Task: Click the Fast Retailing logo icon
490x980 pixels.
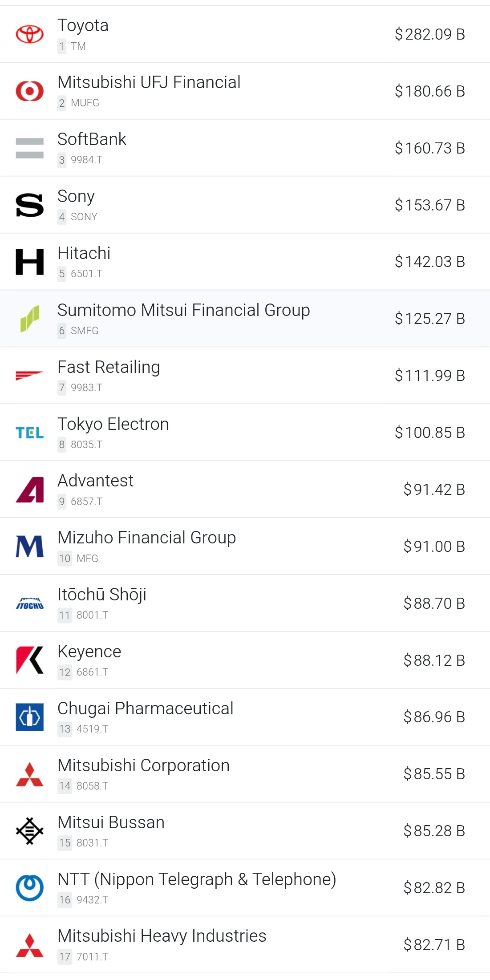Action: click(29, 376)
